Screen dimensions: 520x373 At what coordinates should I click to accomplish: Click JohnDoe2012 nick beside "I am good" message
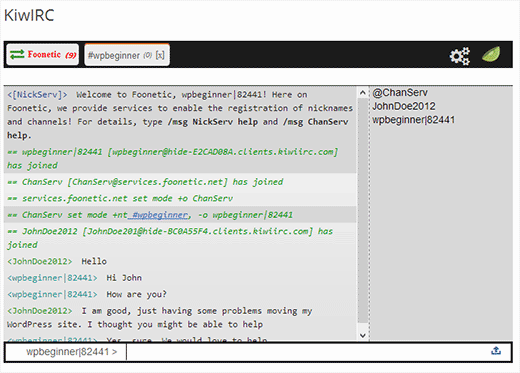(x=40, y=311)
